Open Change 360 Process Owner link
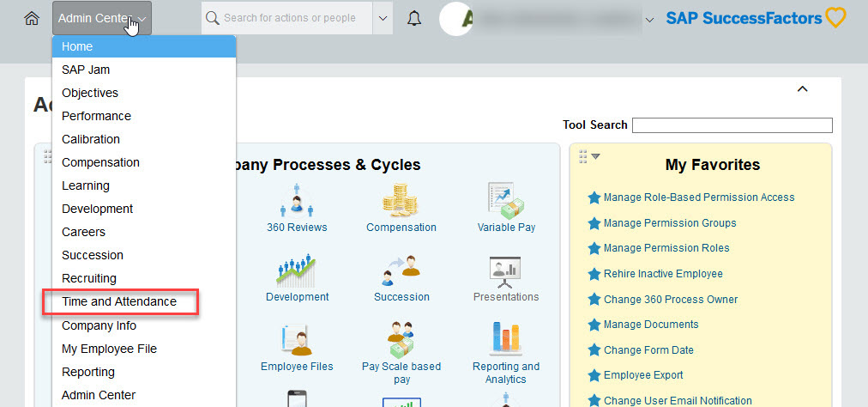868x407 pixels. (x=671, y=300)
